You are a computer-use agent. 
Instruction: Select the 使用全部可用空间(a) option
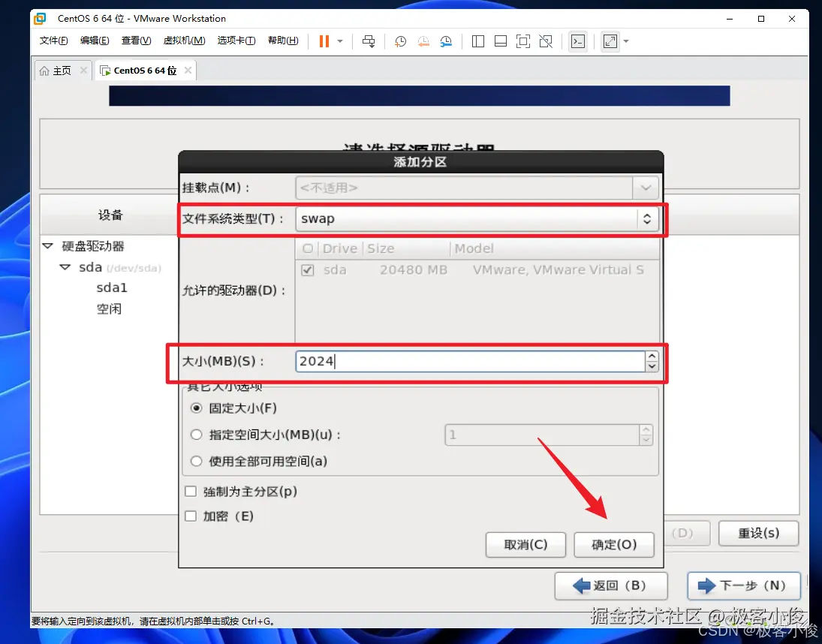pyautogui.click(x=197, y=461)
